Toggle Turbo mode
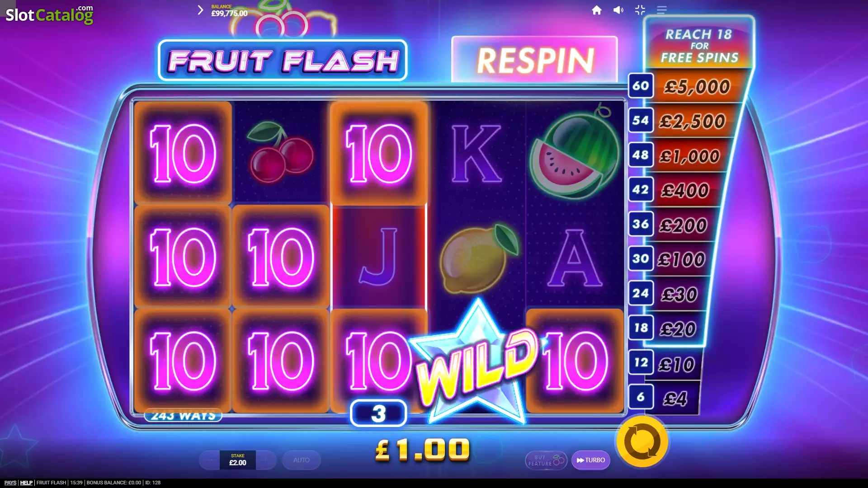The height and width of the screenshot is (488, 868). [591, 460]
